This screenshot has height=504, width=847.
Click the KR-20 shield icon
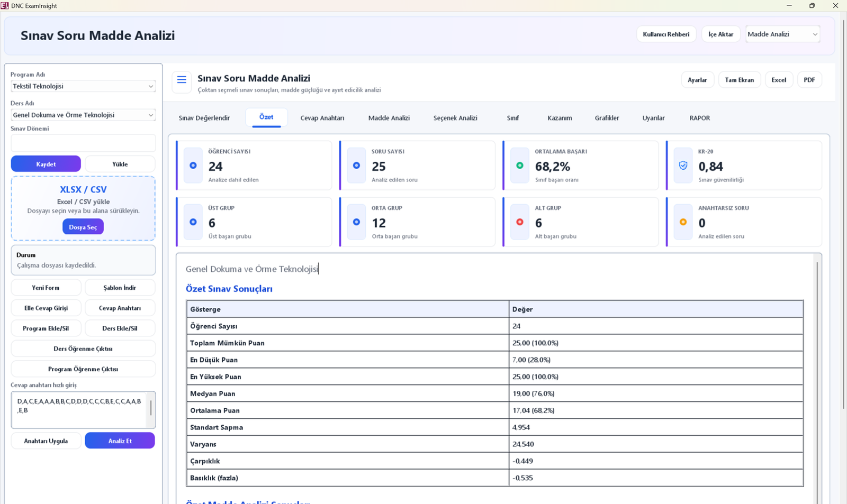(x=683, y=166)
